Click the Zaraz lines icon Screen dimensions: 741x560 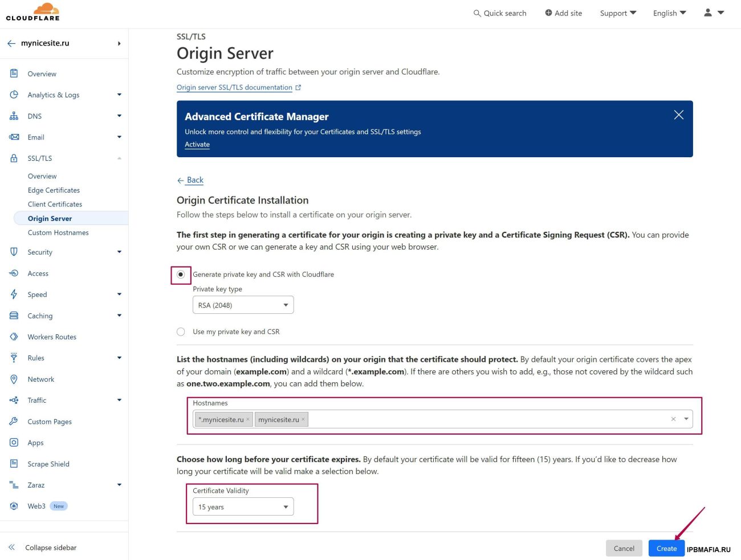click(14, 485)
